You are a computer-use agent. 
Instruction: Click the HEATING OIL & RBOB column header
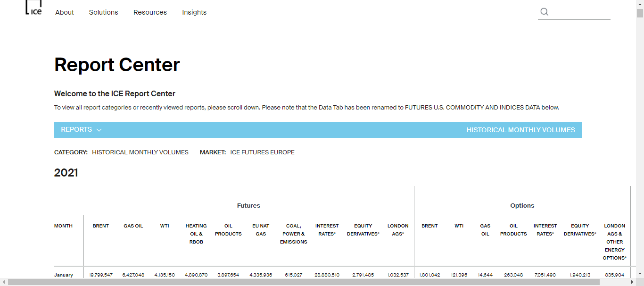click(196, 234)
